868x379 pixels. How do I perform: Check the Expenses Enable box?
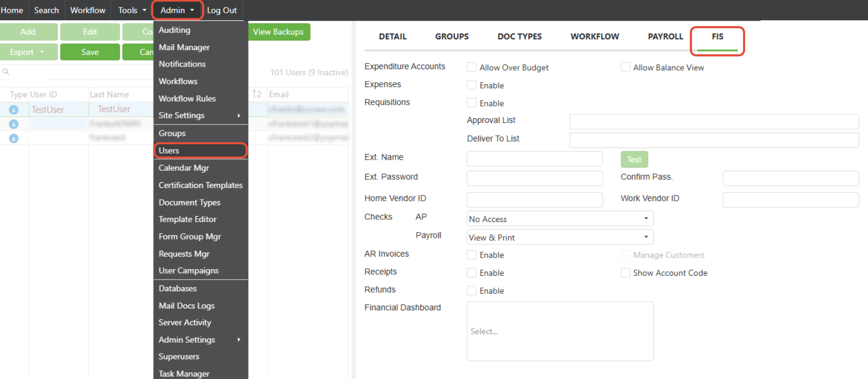(x=471, y=85)
